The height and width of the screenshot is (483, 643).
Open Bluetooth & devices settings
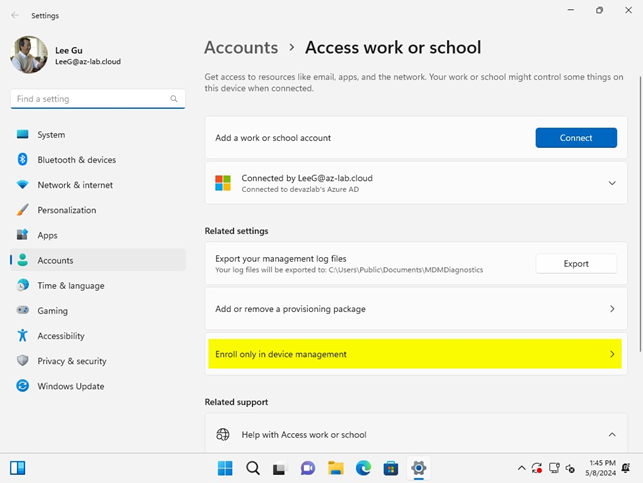[x=98, y=160]
